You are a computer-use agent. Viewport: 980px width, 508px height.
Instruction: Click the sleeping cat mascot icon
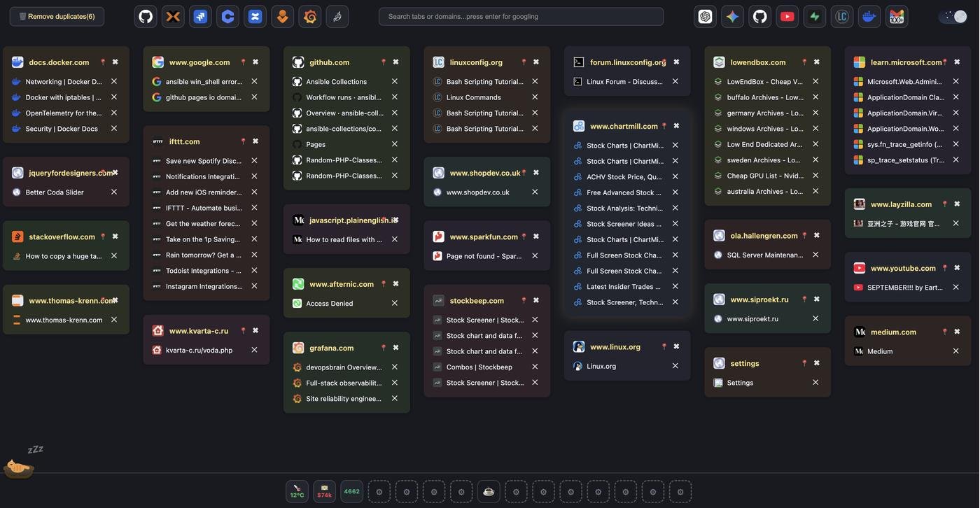[18, 466]
